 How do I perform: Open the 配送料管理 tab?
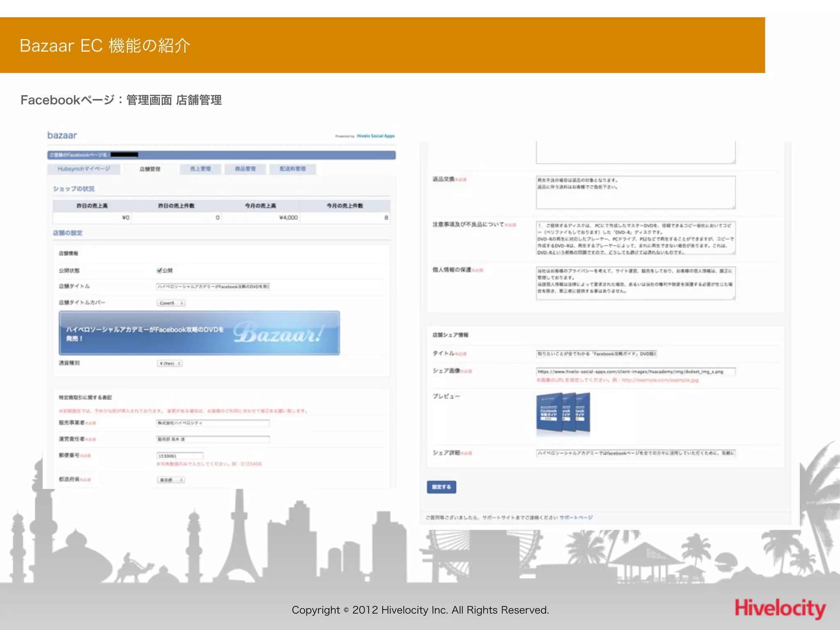click(x=292, y=169)
